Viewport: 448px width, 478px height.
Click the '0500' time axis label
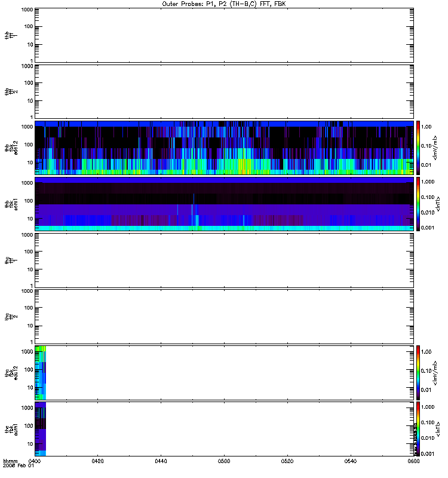224,461
